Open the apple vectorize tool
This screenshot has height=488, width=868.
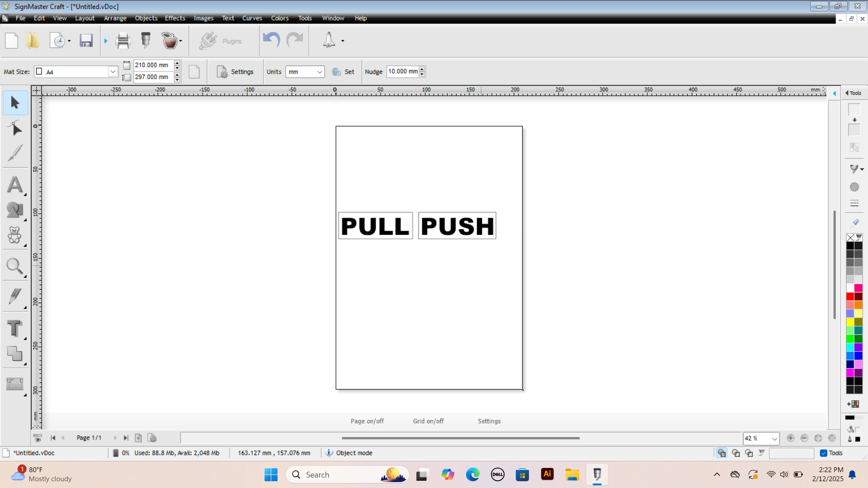click(170, 41)
